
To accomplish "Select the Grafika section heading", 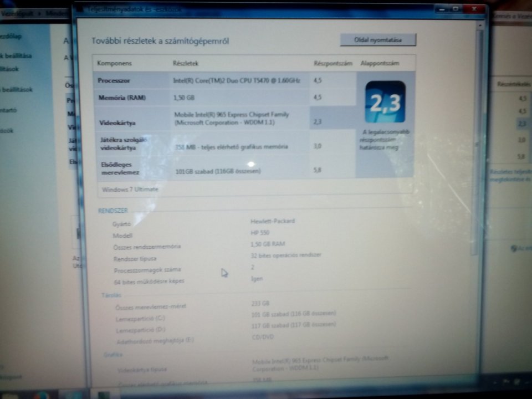I will point(113,355).
